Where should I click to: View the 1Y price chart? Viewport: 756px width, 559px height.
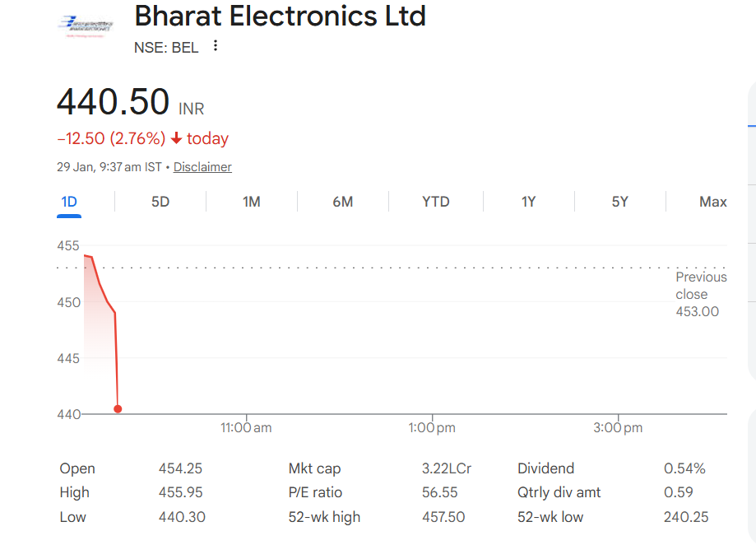click(529, 202)
